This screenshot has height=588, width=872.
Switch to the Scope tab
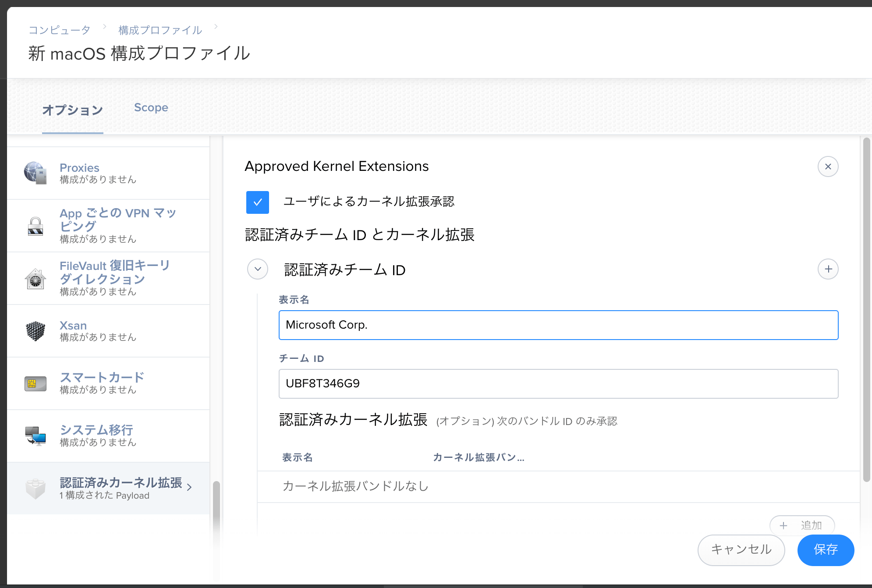pos(151,107)
